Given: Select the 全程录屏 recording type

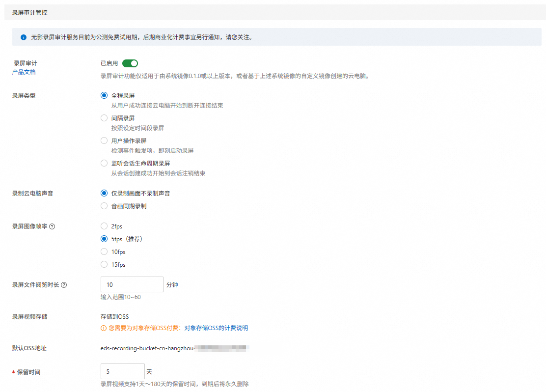Looking at the screenshot, I should click(104, 95).
